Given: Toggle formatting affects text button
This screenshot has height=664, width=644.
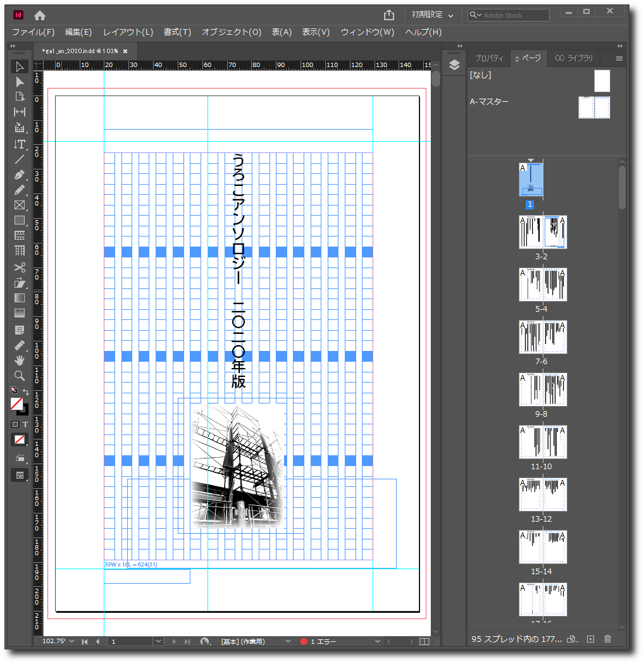Looking at the screenshot, I should point(26,424).
